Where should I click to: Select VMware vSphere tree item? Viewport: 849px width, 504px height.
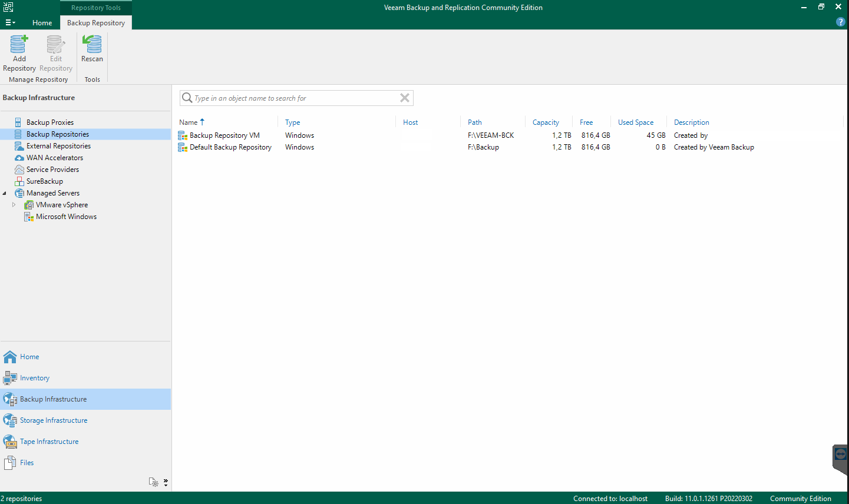(x=62, y=205)
